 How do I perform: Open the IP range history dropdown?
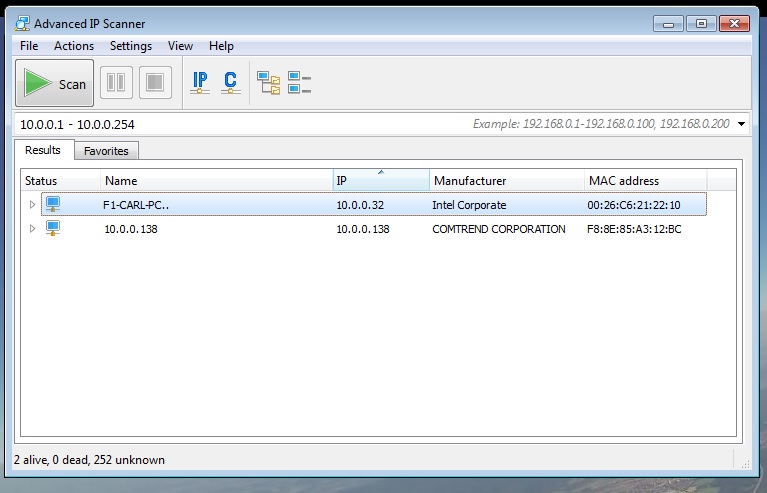pyautogui.click(x=742, y=124)
